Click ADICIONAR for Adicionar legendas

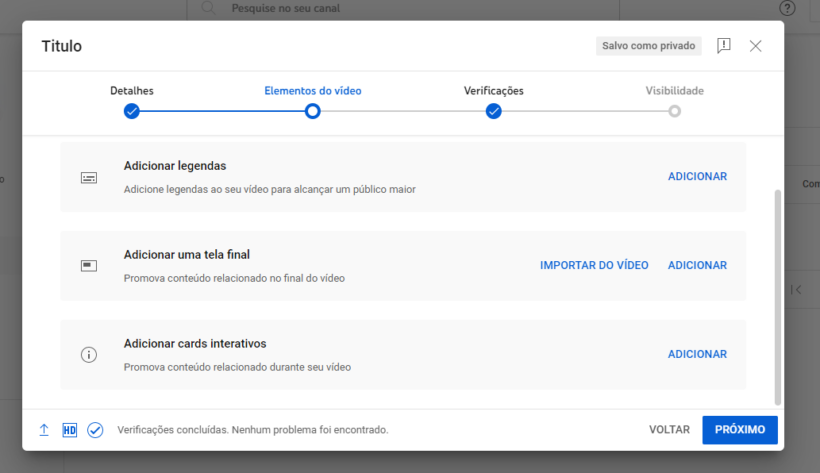697,176
